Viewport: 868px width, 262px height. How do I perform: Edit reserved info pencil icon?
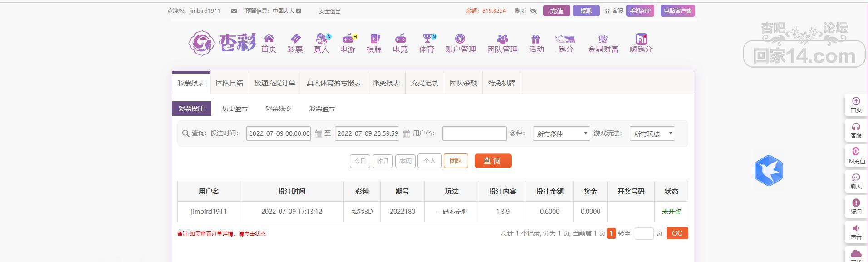click(299, 11)
